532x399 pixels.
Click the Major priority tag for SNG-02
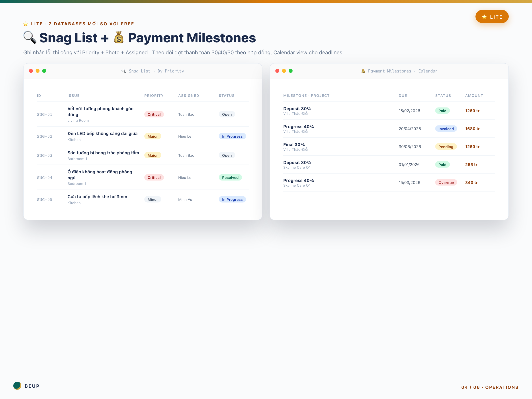153,136
